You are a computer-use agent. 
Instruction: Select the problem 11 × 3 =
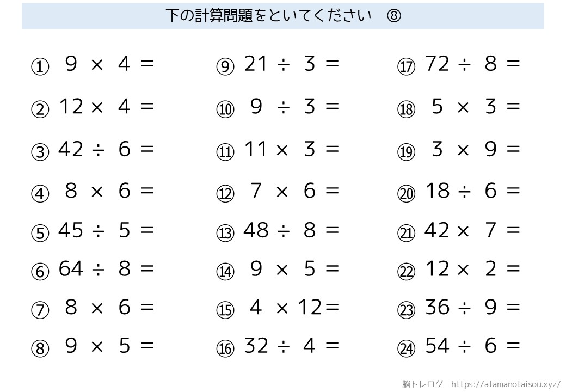(x=291, y=149)
